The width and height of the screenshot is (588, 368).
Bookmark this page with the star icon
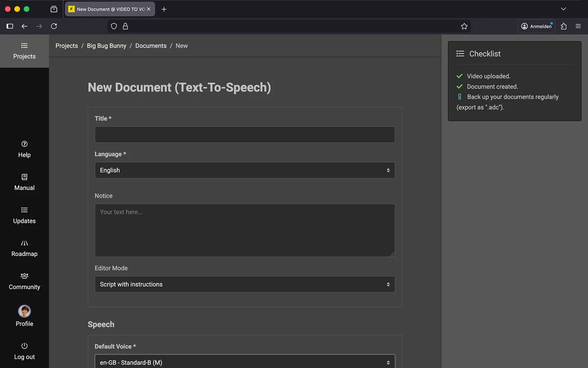tap(464, 26)
